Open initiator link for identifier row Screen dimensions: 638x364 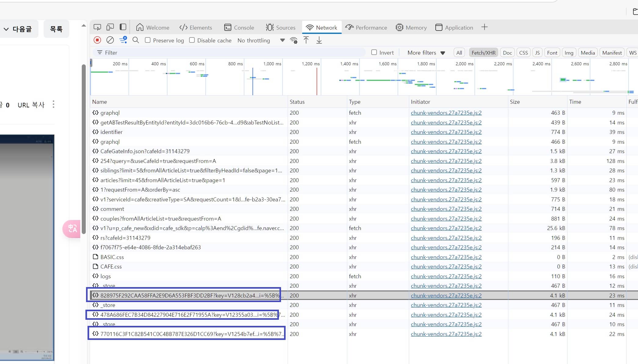click(x=446, y=132)
